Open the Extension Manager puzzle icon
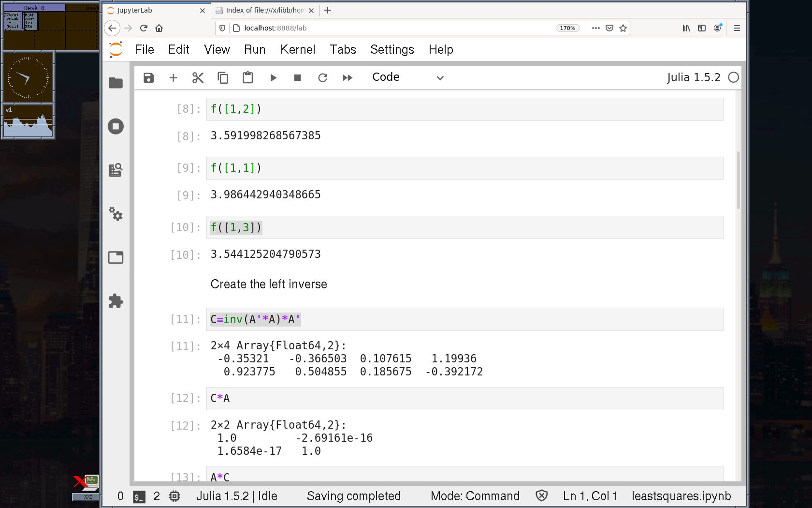Screen dimensions: 812x508 [116, 301]
